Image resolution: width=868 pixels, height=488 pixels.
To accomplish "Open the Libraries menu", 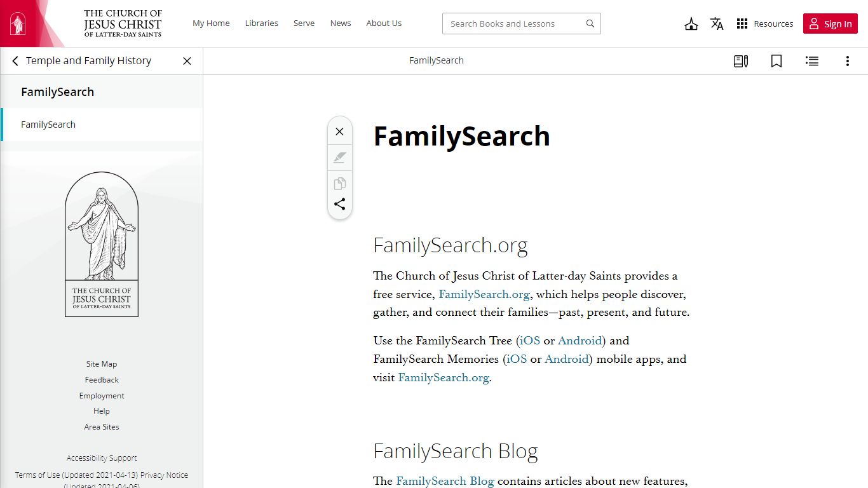I will pos(262,24).
